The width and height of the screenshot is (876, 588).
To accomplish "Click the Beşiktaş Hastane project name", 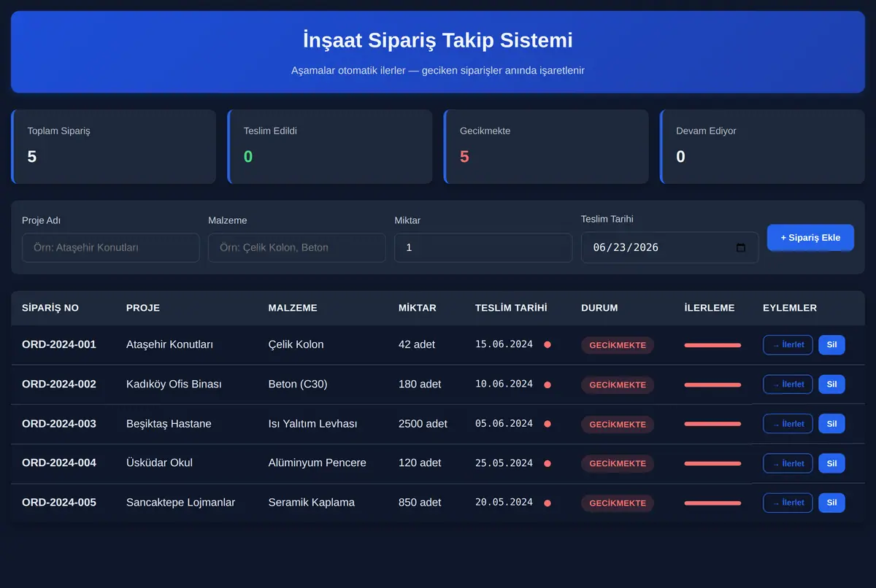I will click(x=169, y=424).
